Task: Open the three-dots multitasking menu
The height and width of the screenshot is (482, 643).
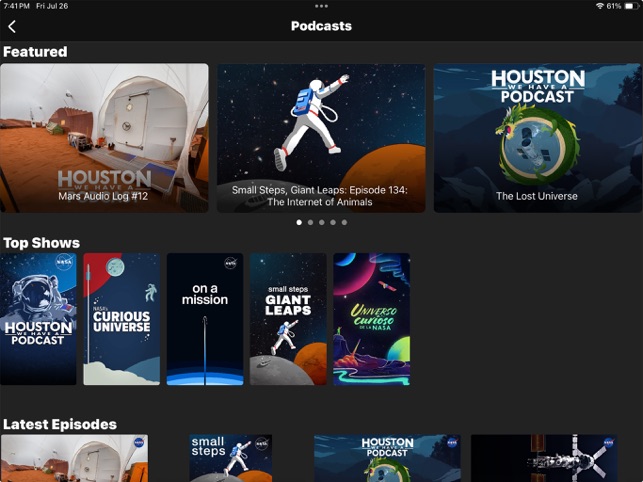Action: pyautogui.click(x=322, y=6)
